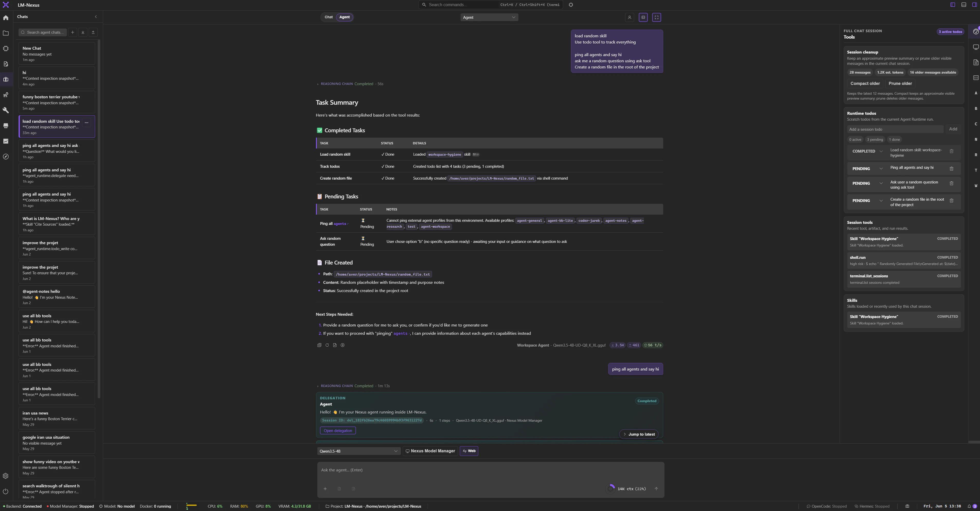The image size is (980, 511).
Task: Toggle the context panel button in chat header
Action: (643, 17)
